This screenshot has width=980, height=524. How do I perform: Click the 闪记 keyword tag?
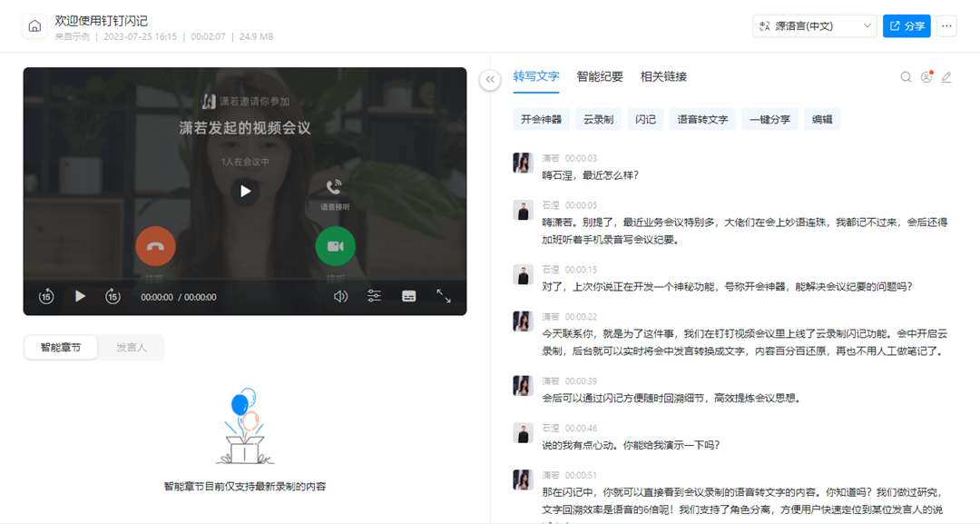pos(646,120)
